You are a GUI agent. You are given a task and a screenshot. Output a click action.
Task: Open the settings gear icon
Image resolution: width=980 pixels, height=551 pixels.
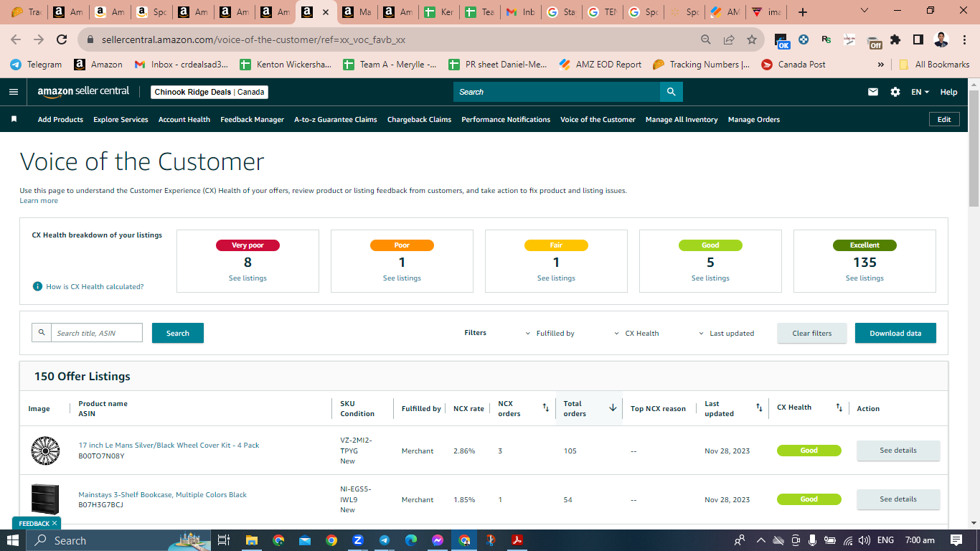pos(895,92)
